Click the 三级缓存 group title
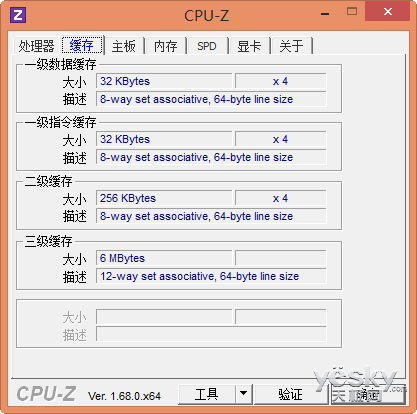This screenshot has width=417, height=414. 49,241
